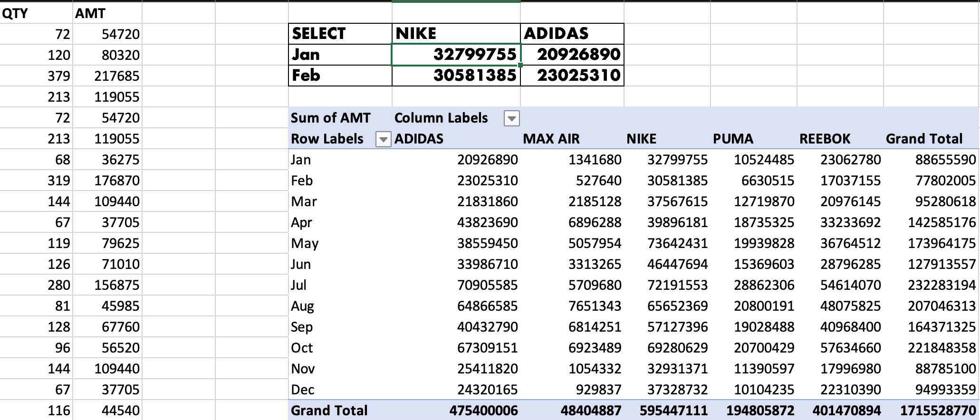Image resolution: width=980 pixels, height=420 pixels.
Task: Select the May row label in pivot
Action: point(340,243)
